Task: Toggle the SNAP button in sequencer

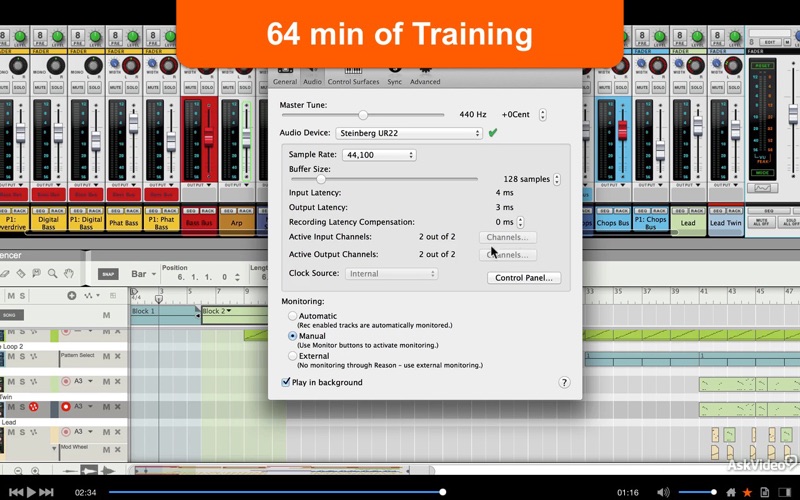Action: (108, 274)
